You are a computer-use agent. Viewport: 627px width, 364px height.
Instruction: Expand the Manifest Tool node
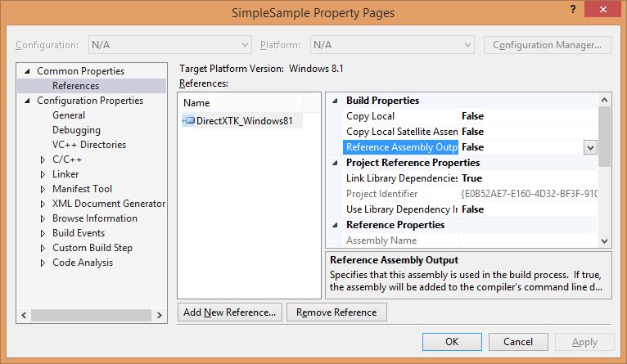43,190
